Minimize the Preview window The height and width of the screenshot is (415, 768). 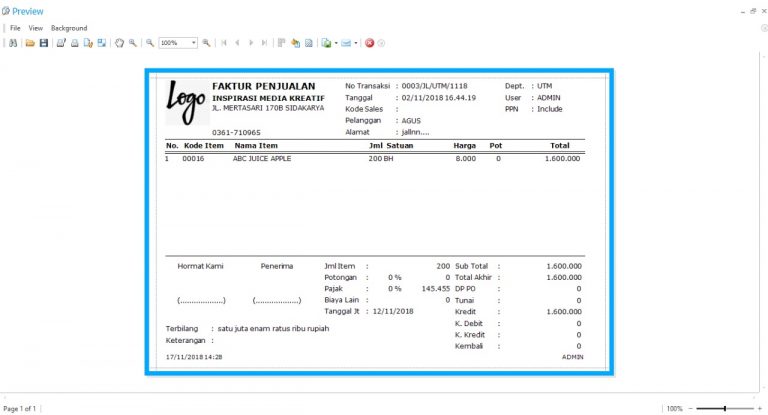[x=743, y=11]
